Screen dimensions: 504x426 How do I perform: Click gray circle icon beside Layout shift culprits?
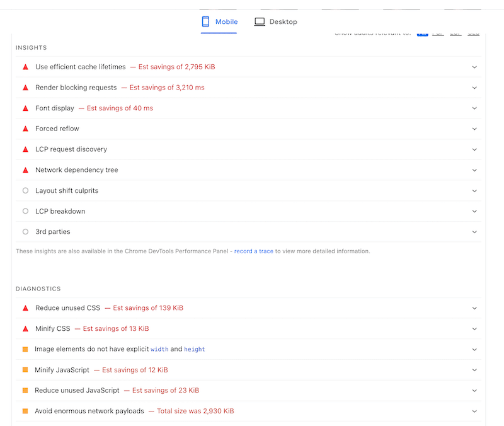coord(25,190)
